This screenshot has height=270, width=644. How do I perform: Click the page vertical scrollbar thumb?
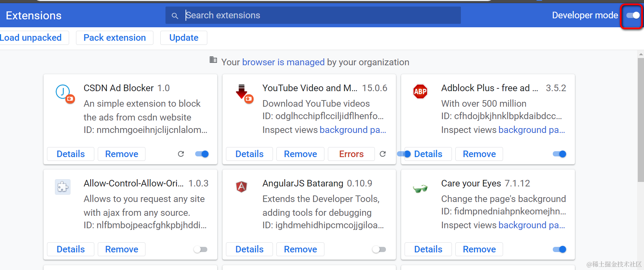pos(641,119)
